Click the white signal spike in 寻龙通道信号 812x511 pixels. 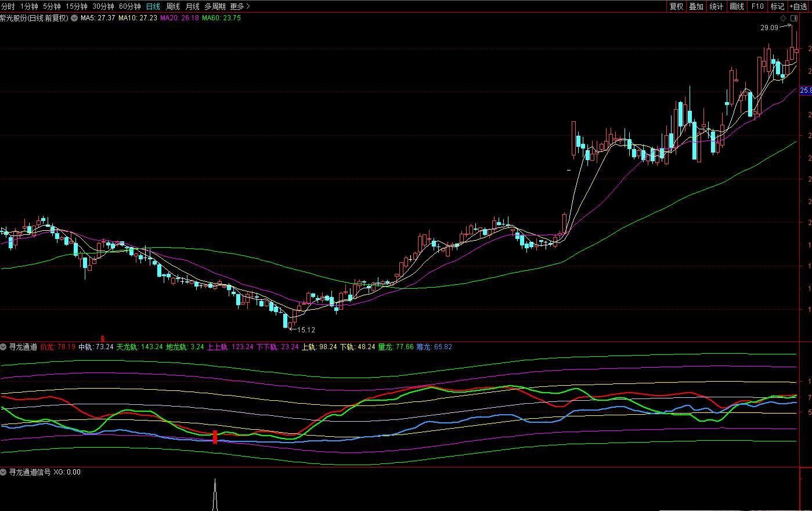coord(215,494)
